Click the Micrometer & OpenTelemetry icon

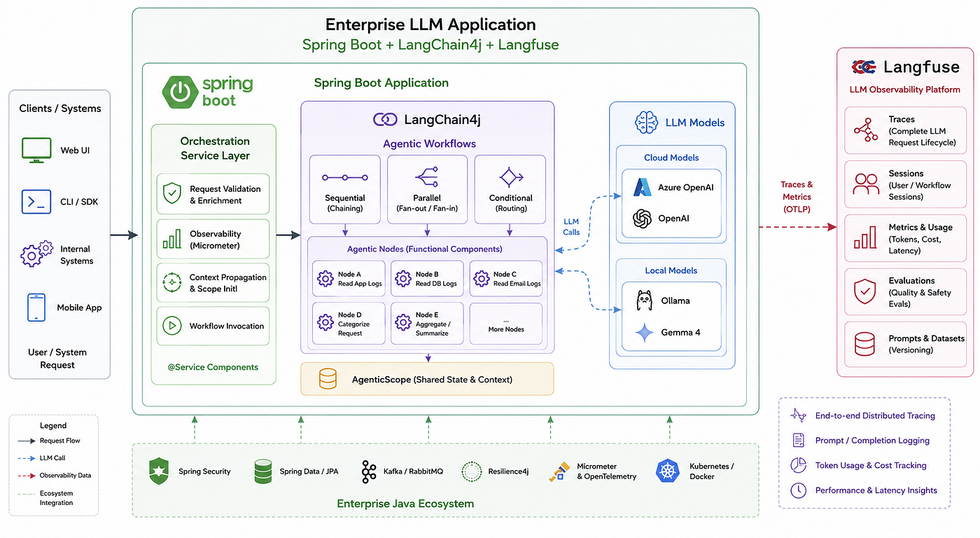coord(559,472)
